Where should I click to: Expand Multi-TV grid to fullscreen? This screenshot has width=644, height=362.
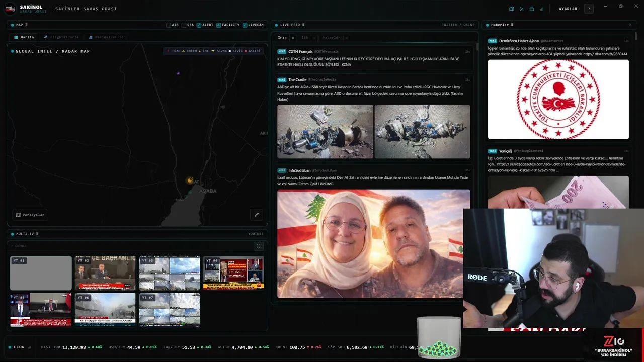tap(259, 246)
